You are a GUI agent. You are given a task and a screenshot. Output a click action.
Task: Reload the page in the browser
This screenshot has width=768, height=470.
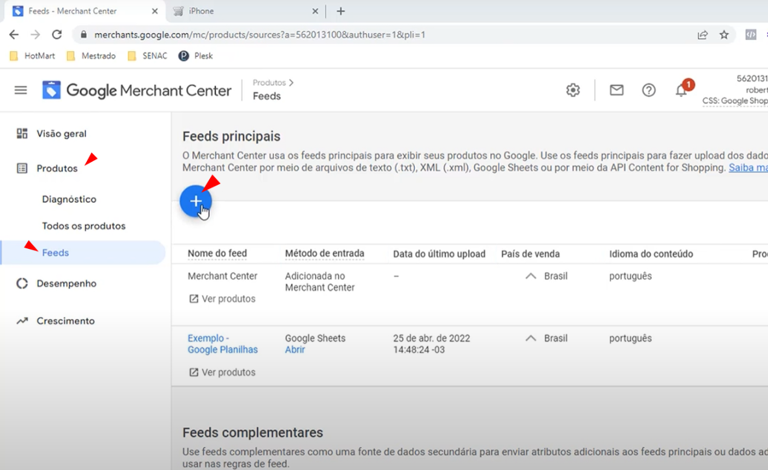[x=57, y=34]
